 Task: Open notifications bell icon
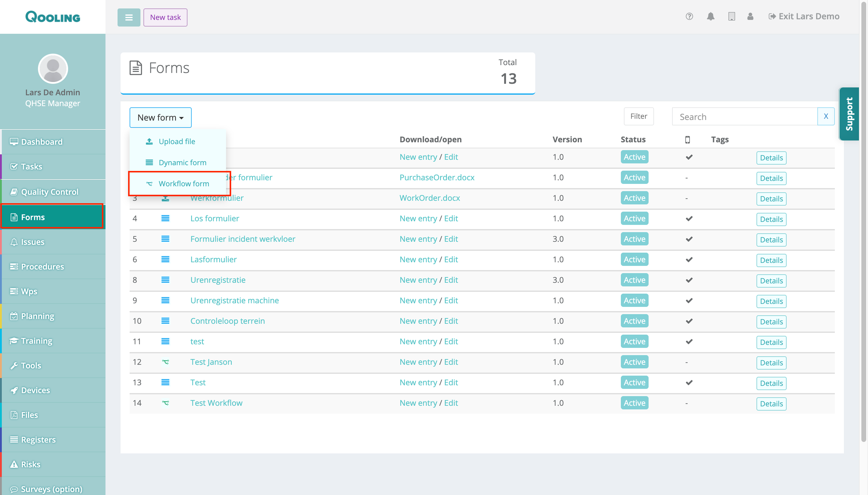710,16
